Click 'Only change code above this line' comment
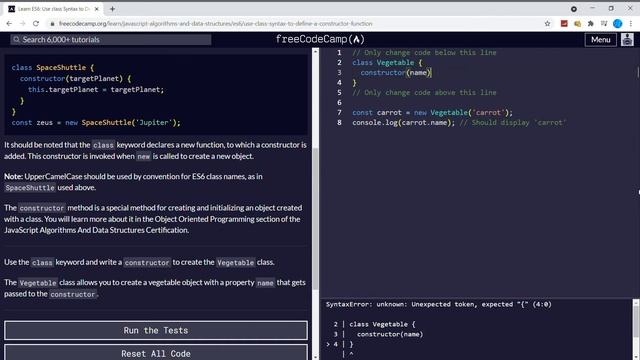Viewport: 640px width, 360px height. point(424,93)
